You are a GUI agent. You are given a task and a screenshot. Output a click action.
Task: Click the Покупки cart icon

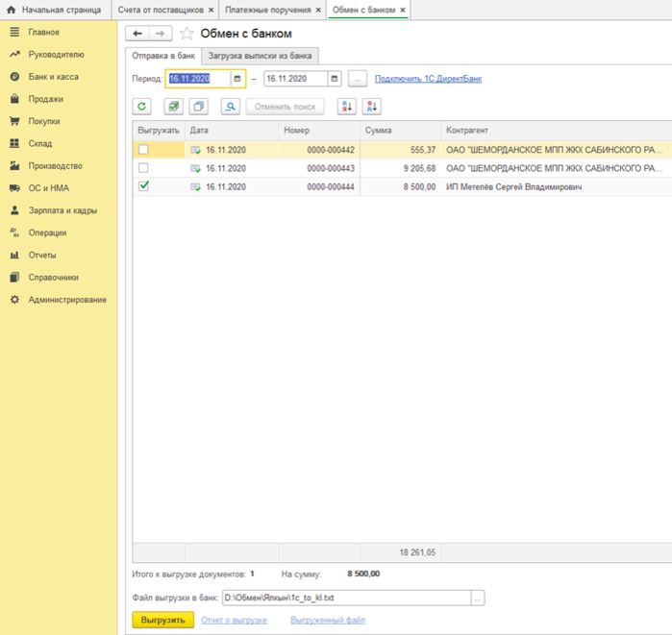(14, 121)
